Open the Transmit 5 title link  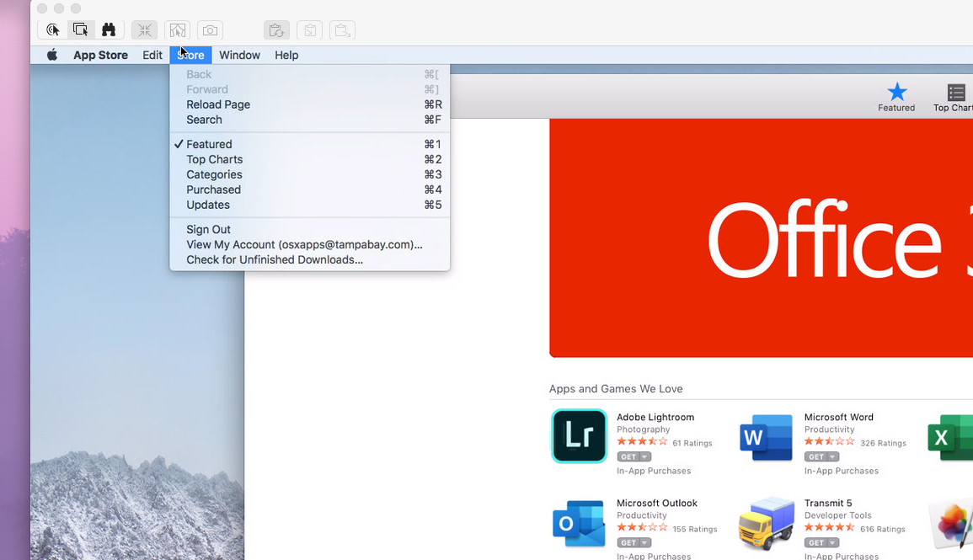828,503
